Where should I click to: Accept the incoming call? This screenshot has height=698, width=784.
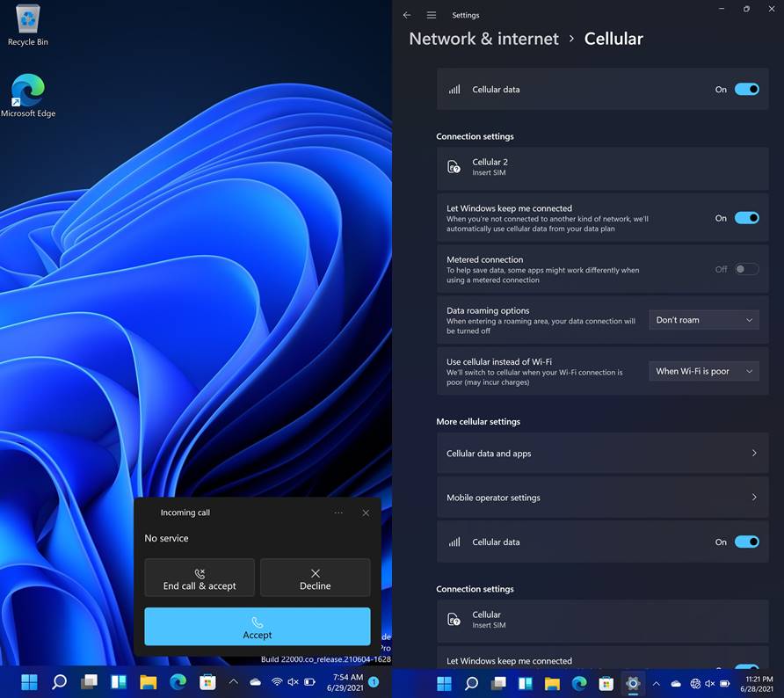click(x=258, y=627)
